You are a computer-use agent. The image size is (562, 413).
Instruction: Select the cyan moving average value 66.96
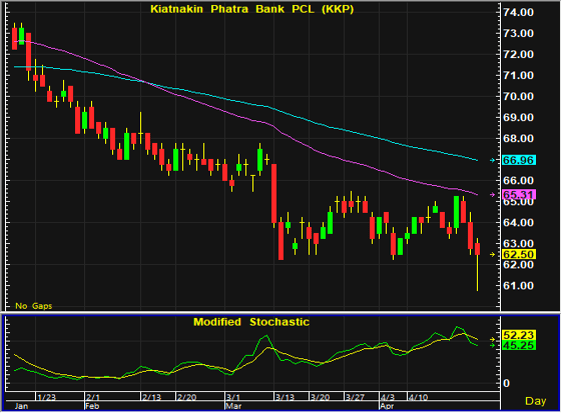519,160
